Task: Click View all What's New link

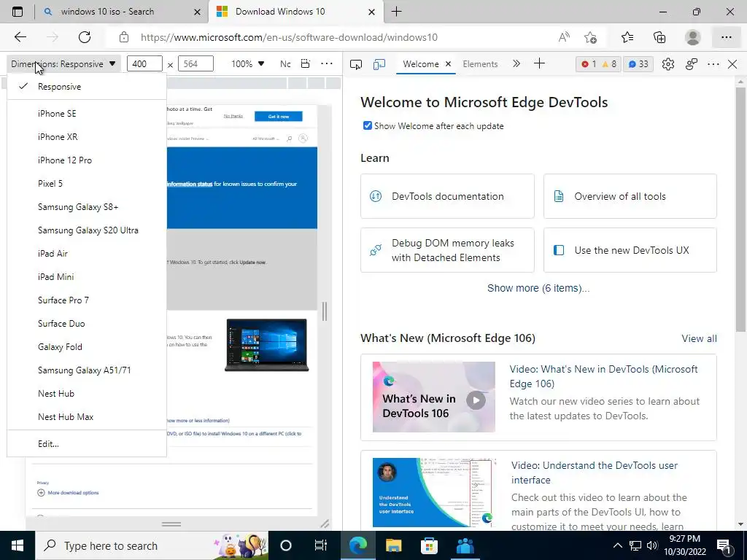Action: click(x=699, y=338)
